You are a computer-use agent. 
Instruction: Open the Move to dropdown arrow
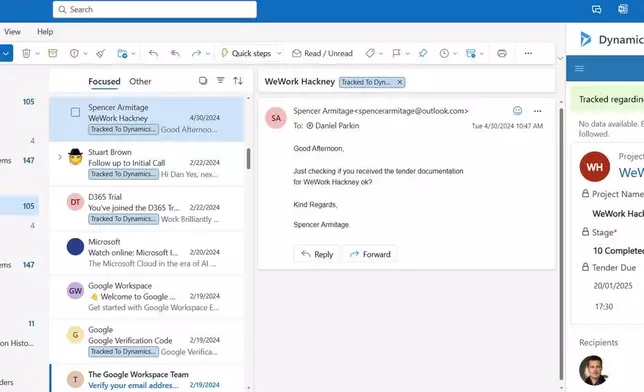click(x=133, y=54)
